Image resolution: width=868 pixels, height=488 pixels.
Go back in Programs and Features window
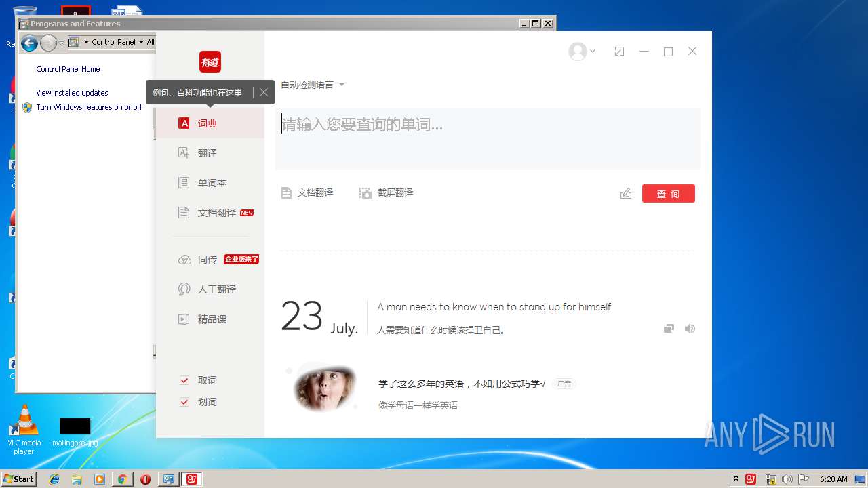pyautogui.click(x=29, y=43)
